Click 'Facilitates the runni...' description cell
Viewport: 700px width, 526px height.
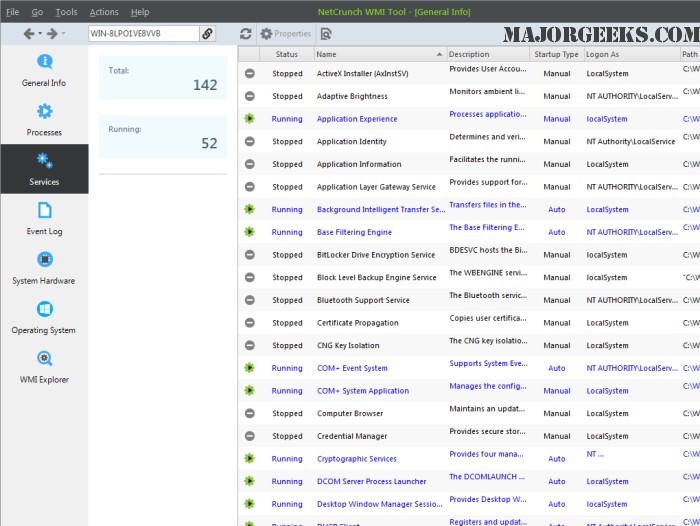click(x=487, y=159)
